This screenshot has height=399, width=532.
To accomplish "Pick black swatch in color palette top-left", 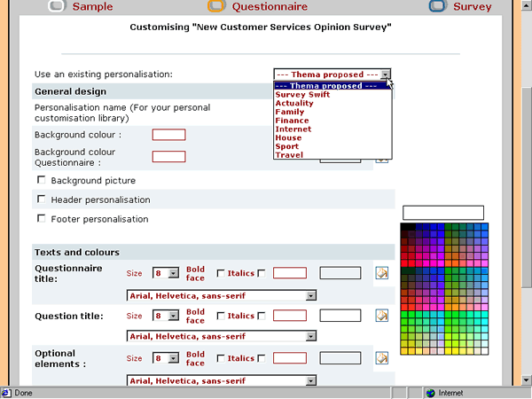I will click(404, 227).
